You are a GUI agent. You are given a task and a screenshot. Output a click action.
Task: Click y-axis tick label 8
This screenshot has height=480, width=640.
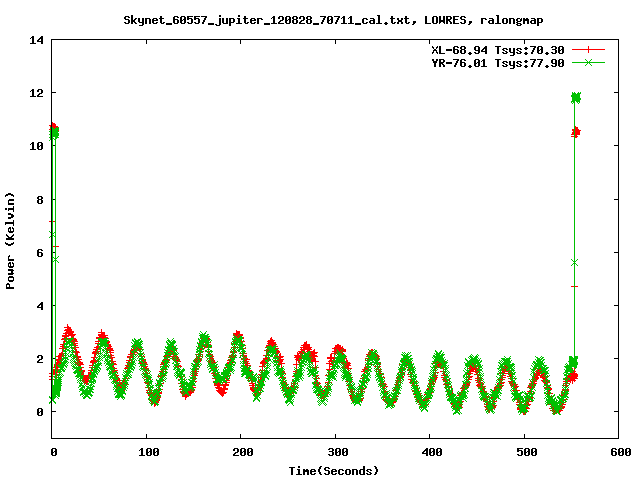coord(40,200)
